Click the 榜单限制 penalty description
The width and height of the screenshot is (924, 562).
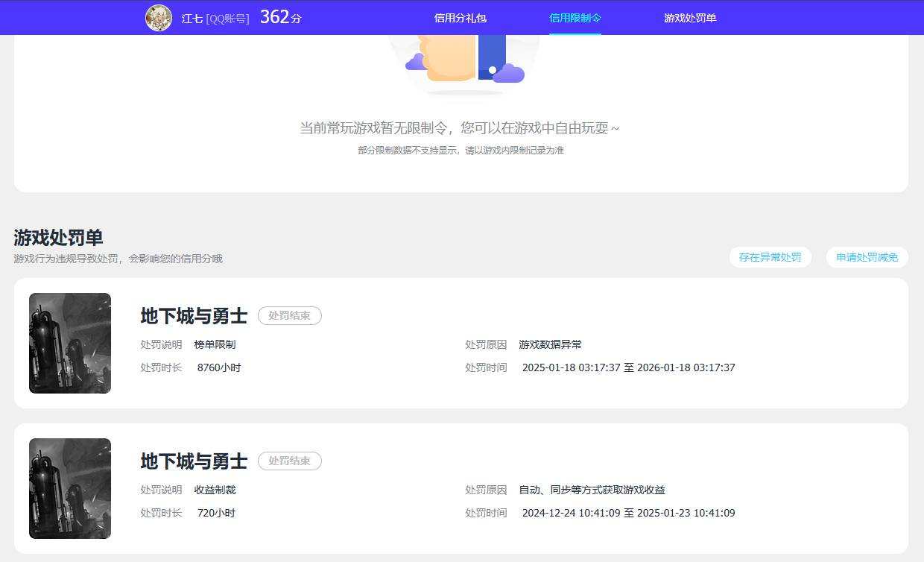(x=215, y=344)
